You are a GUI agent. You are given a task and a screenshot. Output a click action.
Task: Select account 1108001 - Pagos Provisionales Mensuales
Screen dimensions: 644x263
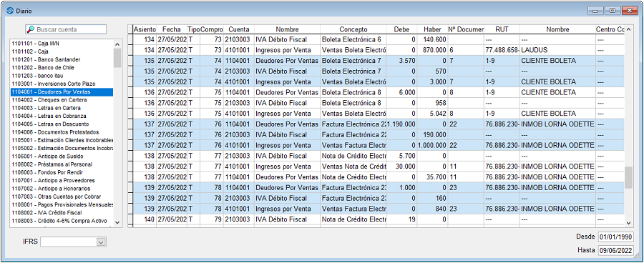tap(62, 204)
